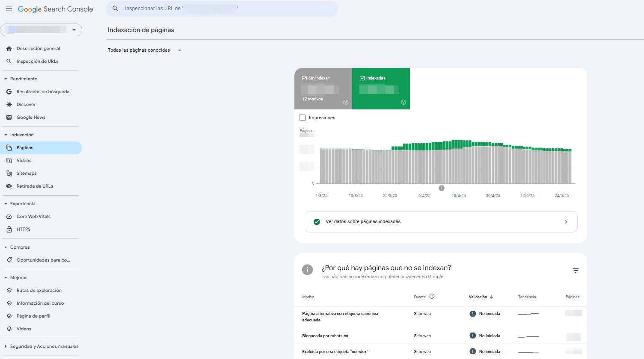Open Descripción general menu item
Viewport: 644px width, 359px height.
(41, 49)
